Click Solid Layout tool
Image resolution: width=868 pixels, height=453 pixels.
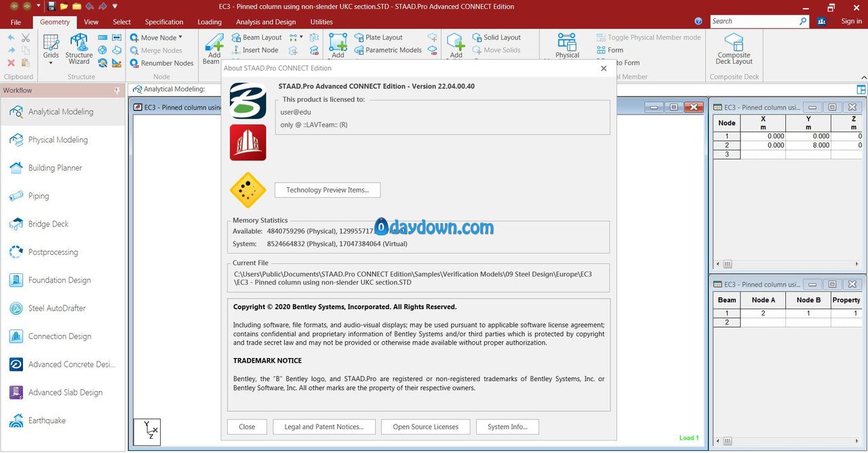[496, 38]
